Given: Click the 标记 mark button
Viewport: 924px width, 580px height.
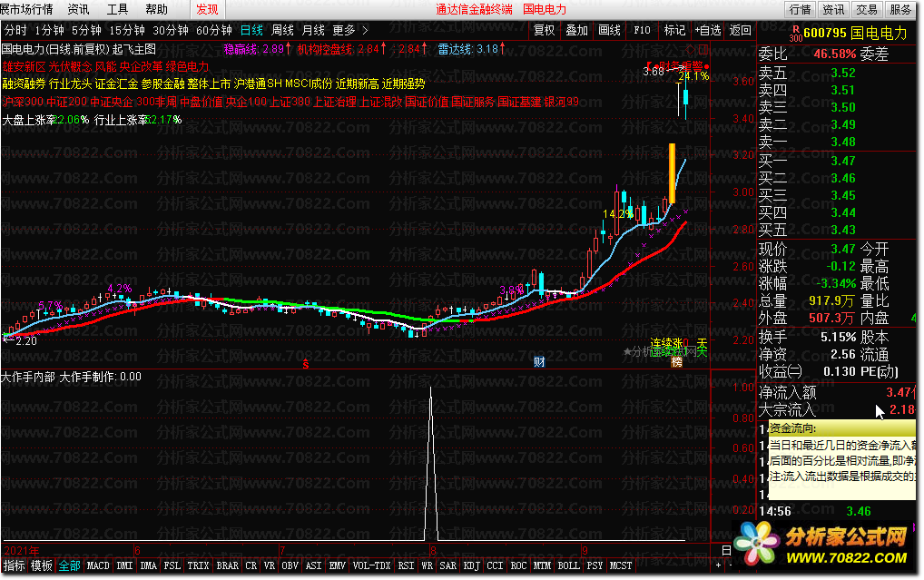Looking at the screenshot, I should pos(674,30).
